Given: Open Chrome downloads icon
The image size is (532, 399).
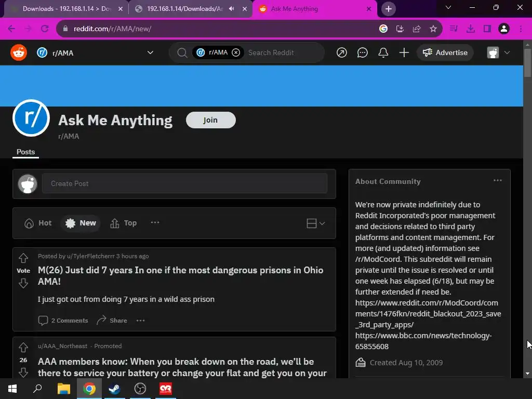Looking at the screenshot, I should click(x=471, y=29).
